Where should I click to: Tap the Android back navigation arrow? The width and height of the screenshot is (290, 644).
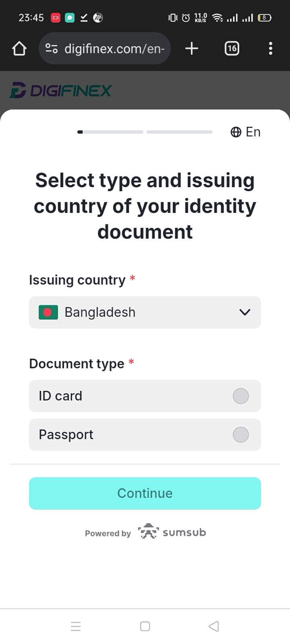214,626
